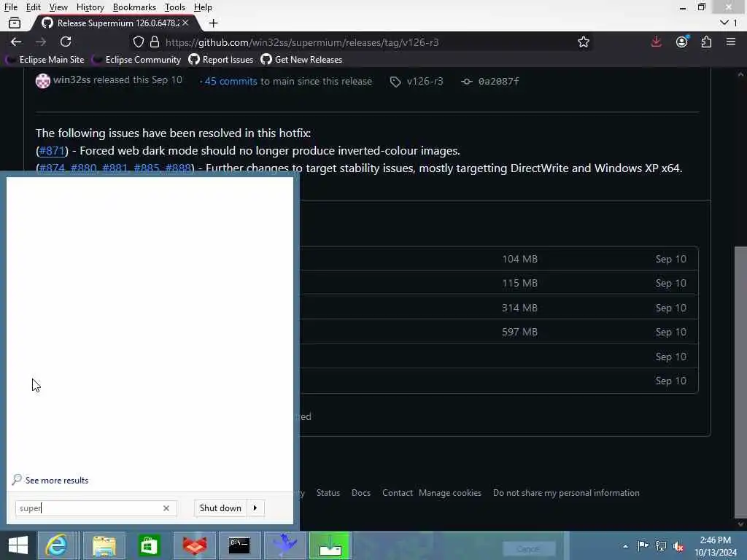
Task: Clear the Start menu search text
Action: click(166, 508)
